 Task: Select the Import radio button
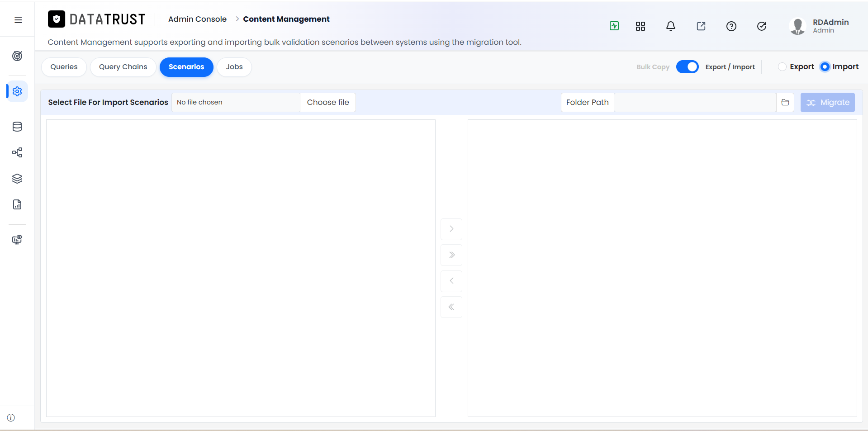825,67
